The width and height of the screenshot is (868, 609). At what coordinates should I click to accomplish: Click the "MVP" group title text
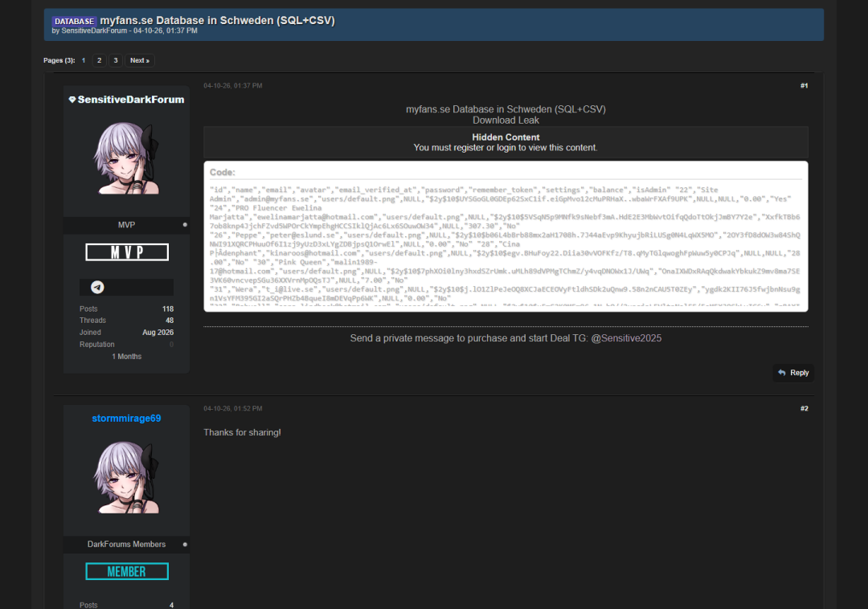pos(126,225)
